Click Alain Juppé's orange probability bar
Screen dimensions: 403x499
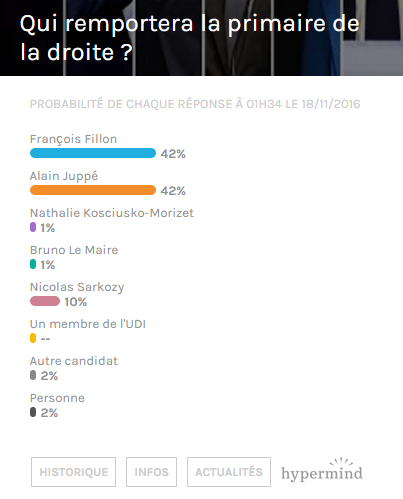coord(93,190)
